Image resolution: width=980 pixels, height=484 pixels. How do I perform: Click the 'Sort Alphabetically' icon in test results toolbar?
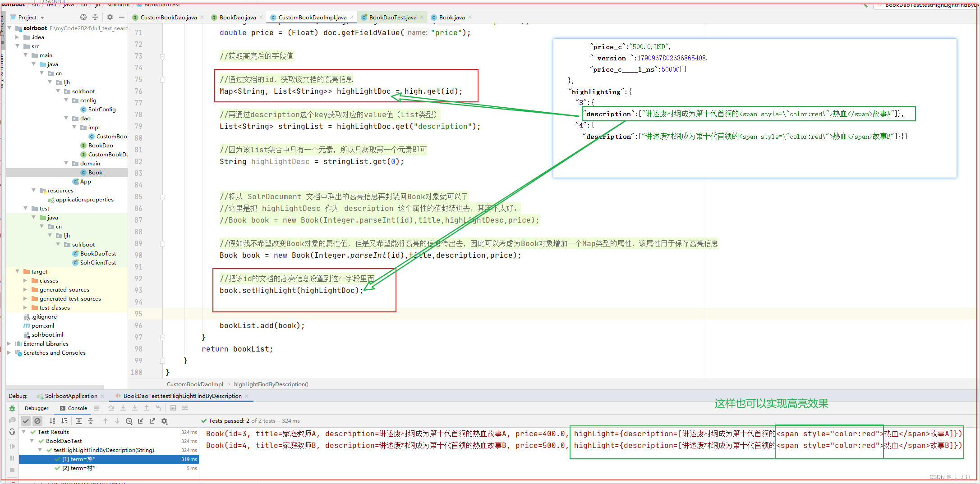tap(52, 420)
